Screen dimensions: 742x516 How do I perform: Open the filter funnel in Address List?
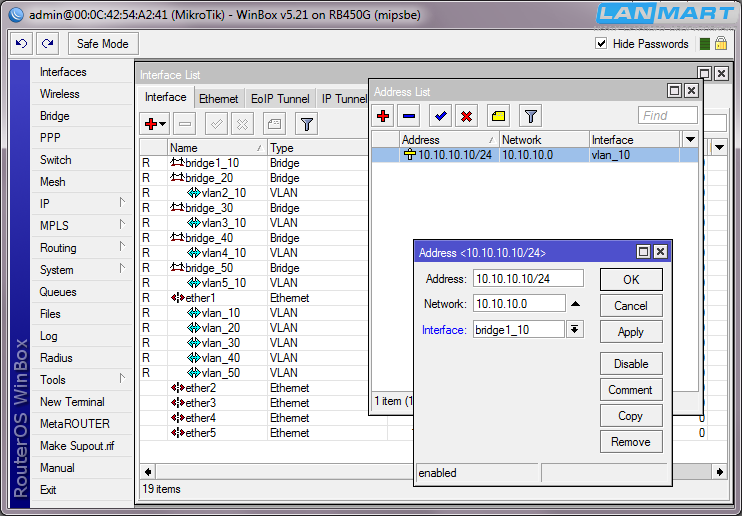pyautogui.click(x=531, y=116)
